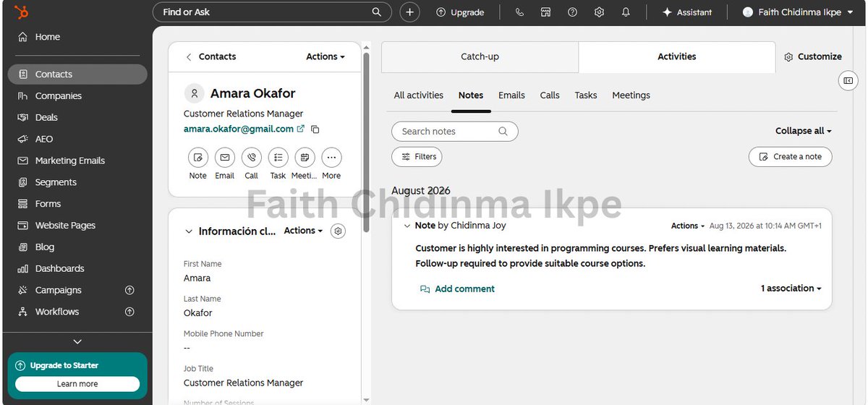Open the Faith Chidinma Ikpe account menu

pyautogui.click(x=797, y=12)
